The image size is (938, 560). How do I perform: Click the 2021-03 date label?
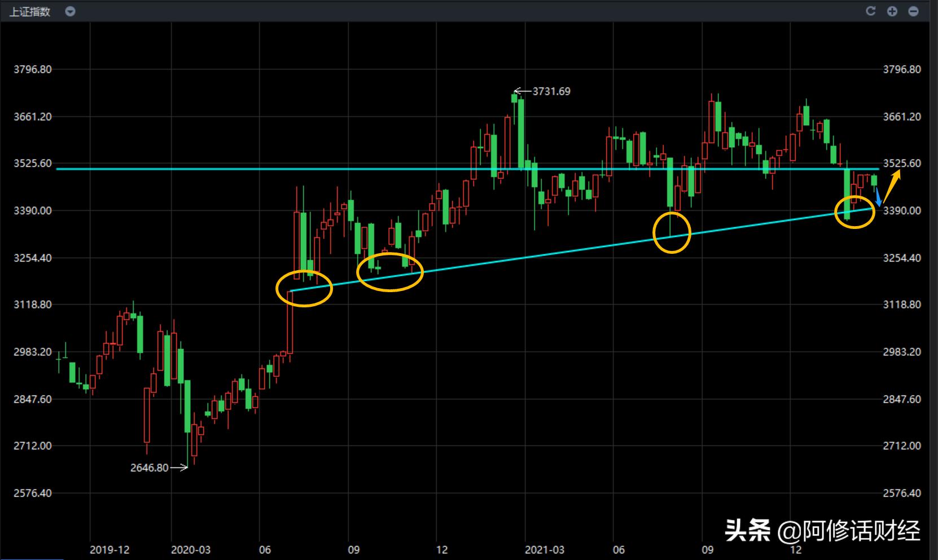[x=544, y=549]
